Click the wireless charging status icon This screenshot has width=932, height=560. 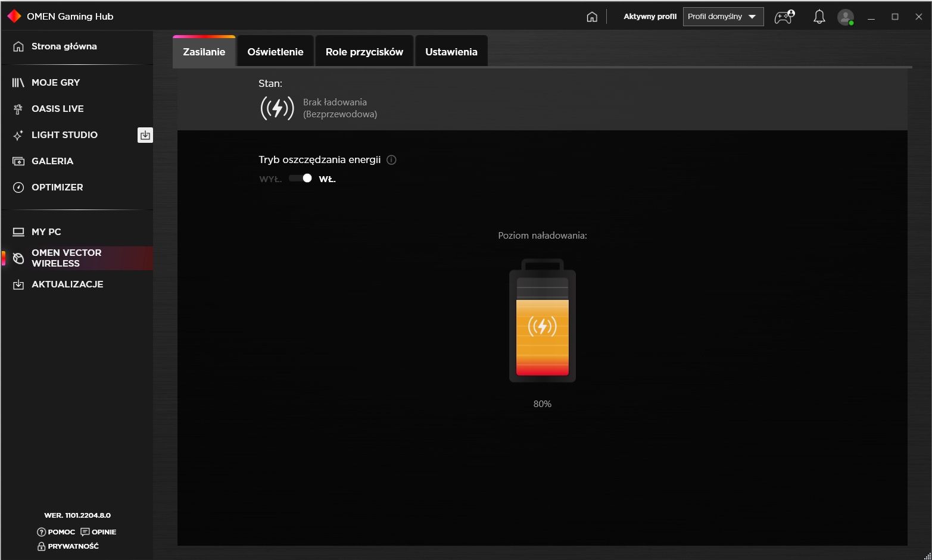click(x=277, y=108)
